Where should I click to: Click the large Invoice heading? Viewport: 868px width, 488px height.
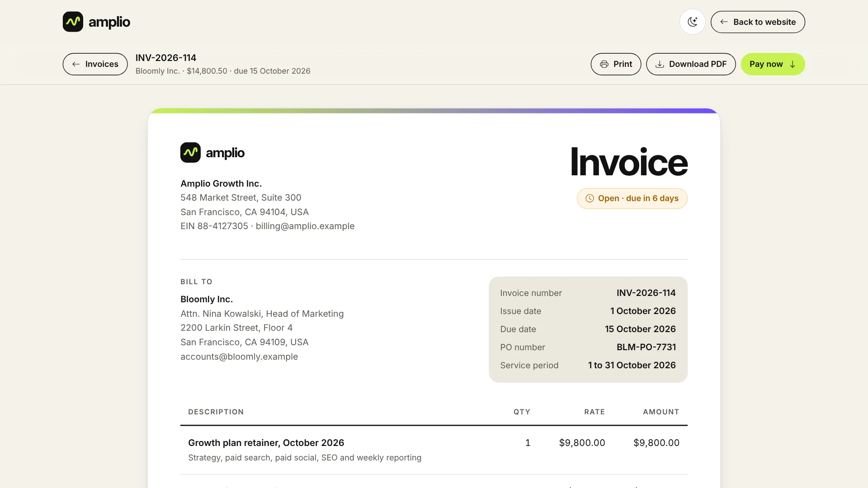click(x=629, y=162)
